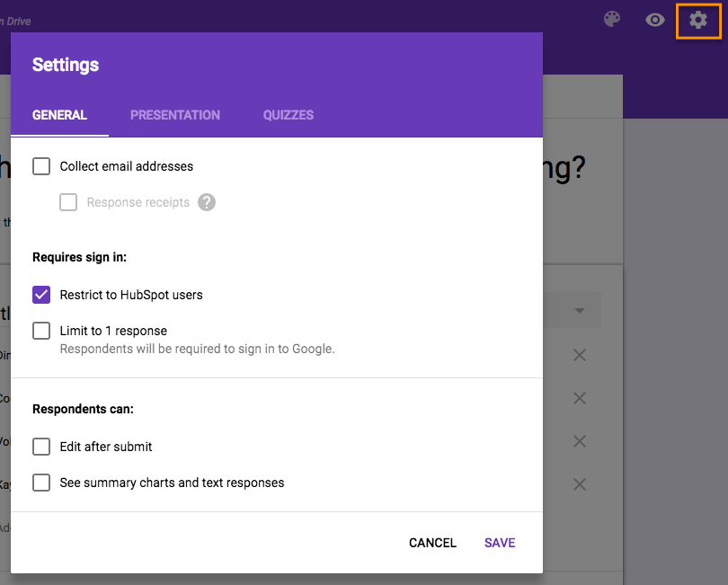Viewport: 728px width, 585px height.
Task: Switch to the Presentation tab
Action: point(174,115)
